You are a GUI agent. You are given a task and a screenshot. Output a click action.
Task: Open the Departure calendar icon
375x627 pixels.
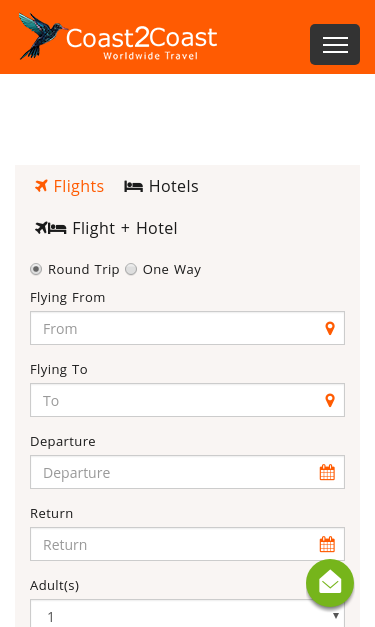coord(327,472)
